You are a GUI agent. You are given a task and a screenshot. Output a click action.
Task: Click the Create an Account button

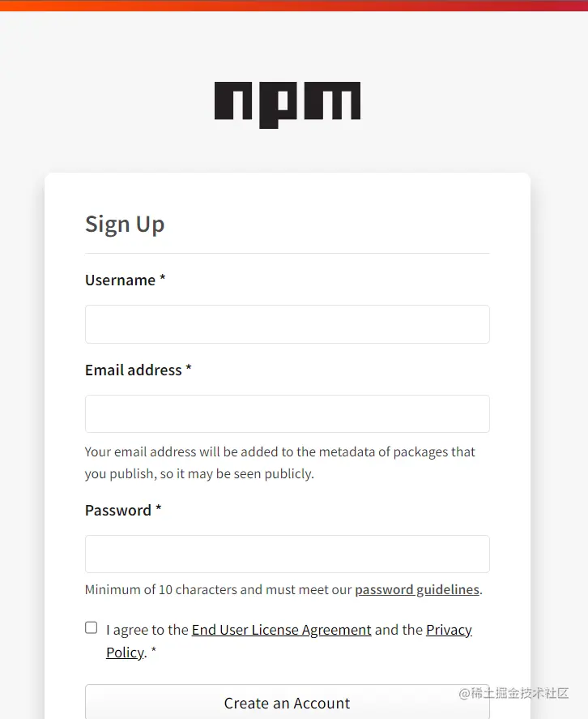(288, 703)
